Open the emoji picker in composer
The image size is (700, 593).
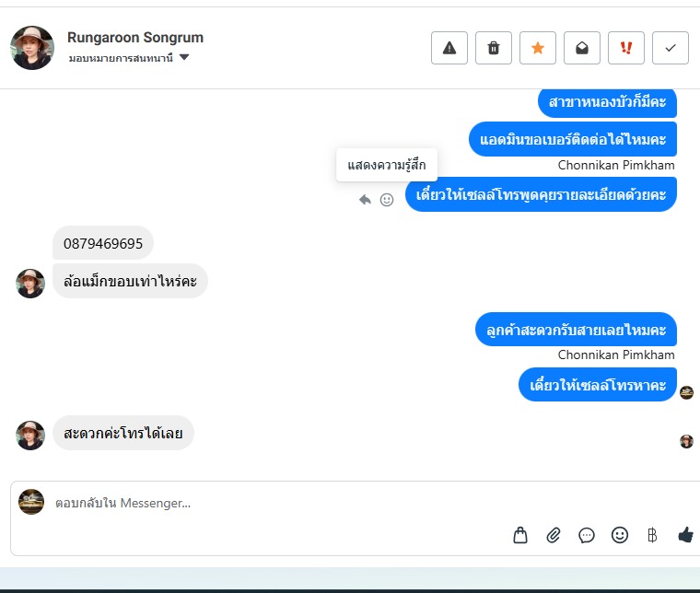pyautogui.click(x=620, y=535)
